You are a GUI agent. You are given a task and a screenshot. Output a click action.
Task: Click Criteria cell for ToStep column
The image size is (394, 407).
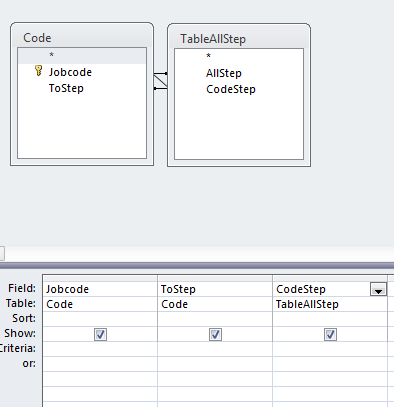[x=215, y=349]
